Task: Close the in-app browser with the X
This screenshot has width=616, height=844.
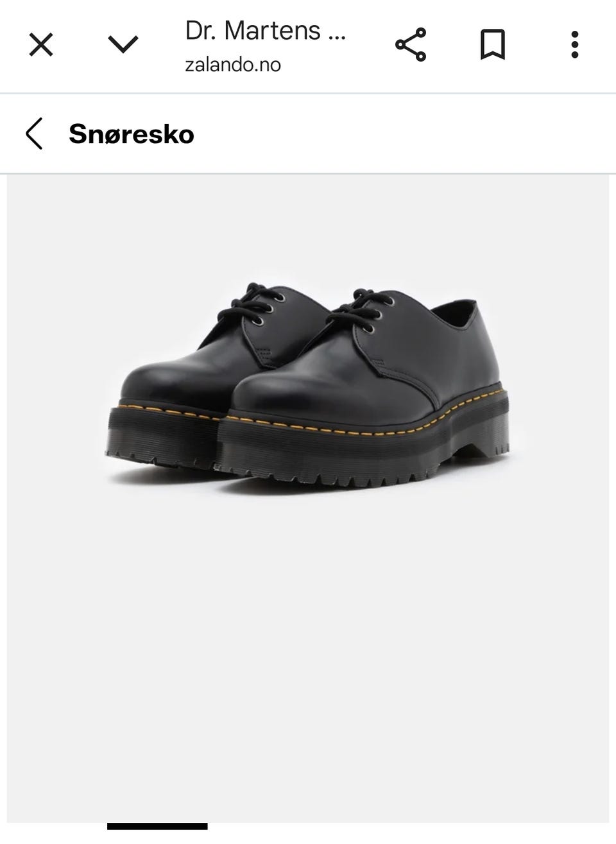Action: (41, 46)
